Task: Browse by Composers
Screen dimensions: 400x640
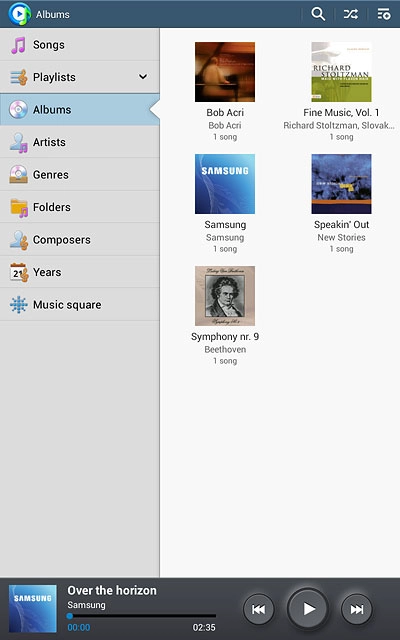Action: [80, 240]
